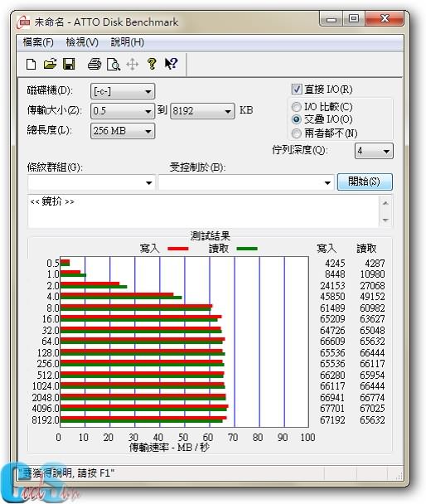Click in the description text box
426x504 pixels.
click(204, 211)
